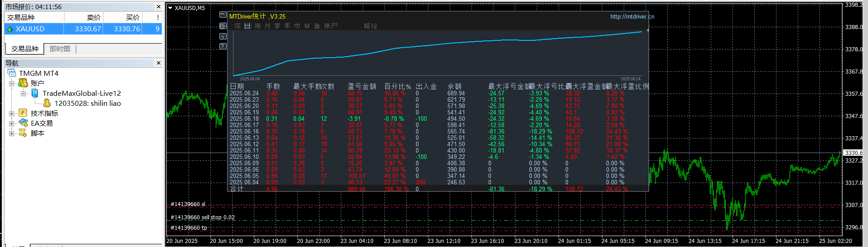Screen dimensions: 868x247
Task: Click the 日期 column header in stats table
Action: [237, 86]
